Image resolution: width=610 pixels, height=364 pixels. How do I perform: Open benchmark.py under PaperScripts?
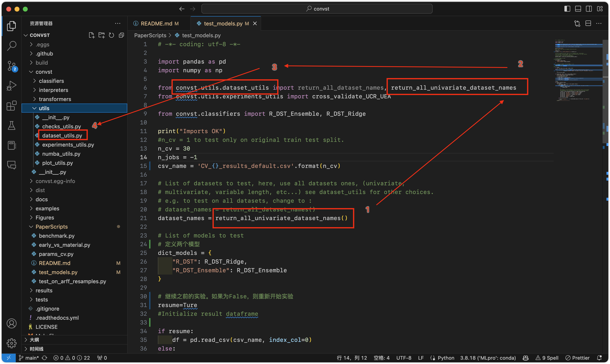[x=57, y=236]
